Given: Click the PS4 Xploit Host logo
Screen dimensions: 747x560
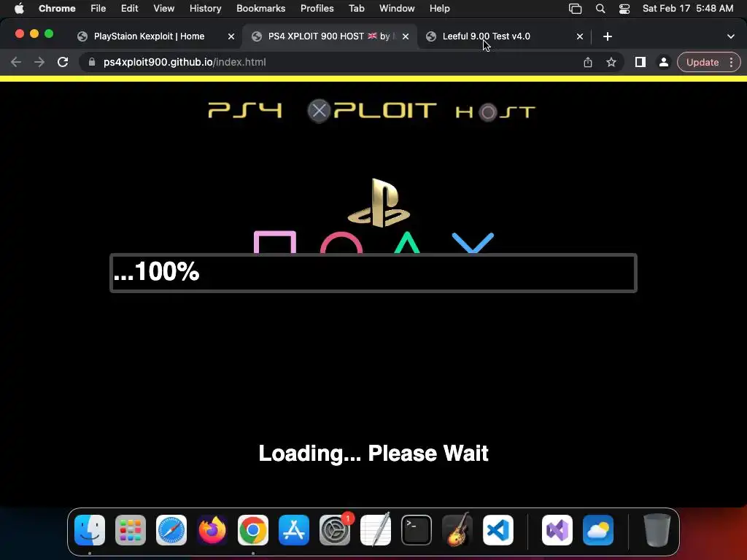Looking at the screenshot, I should (372, 111).
